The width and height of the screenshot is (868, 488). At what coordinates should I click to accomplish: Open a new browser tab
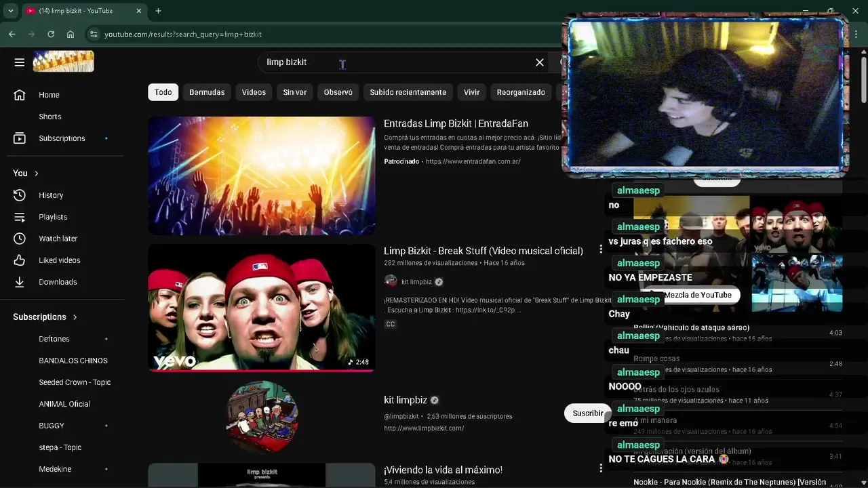[158, 11]
